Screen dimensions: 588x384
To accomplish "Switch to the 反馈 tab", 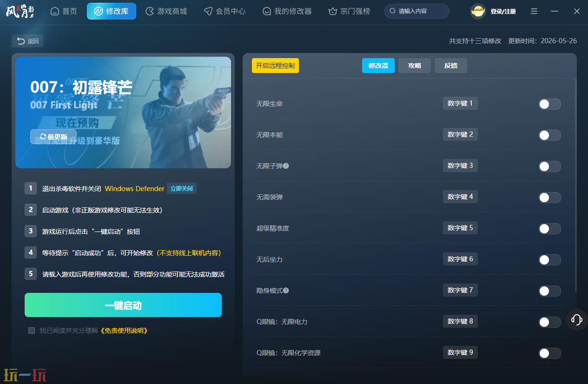I will [x=451, y=66].
